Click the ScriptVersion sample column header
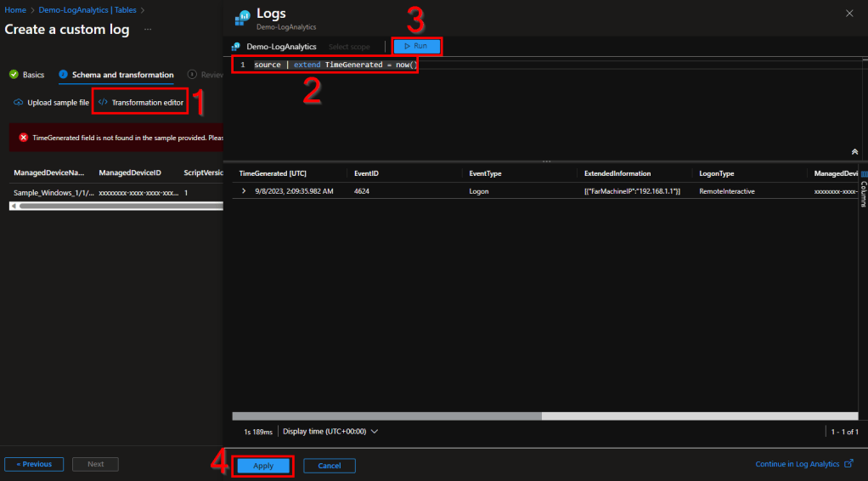 [203, 173]
